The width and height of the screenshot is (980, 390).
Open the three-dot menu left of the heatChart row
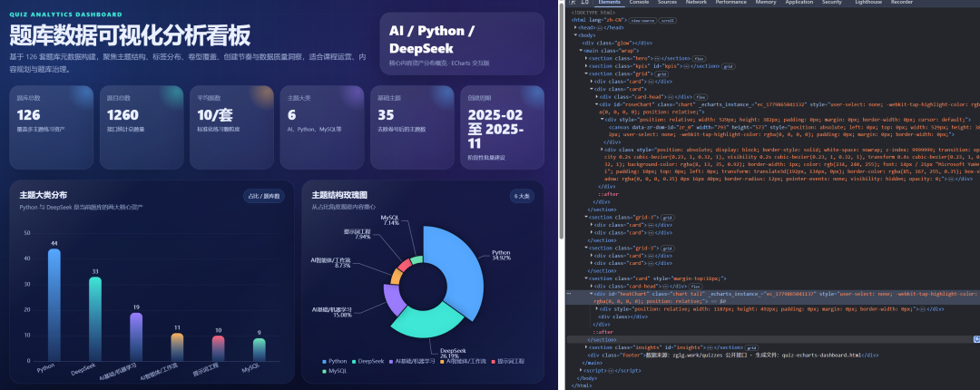coord(569,293)
